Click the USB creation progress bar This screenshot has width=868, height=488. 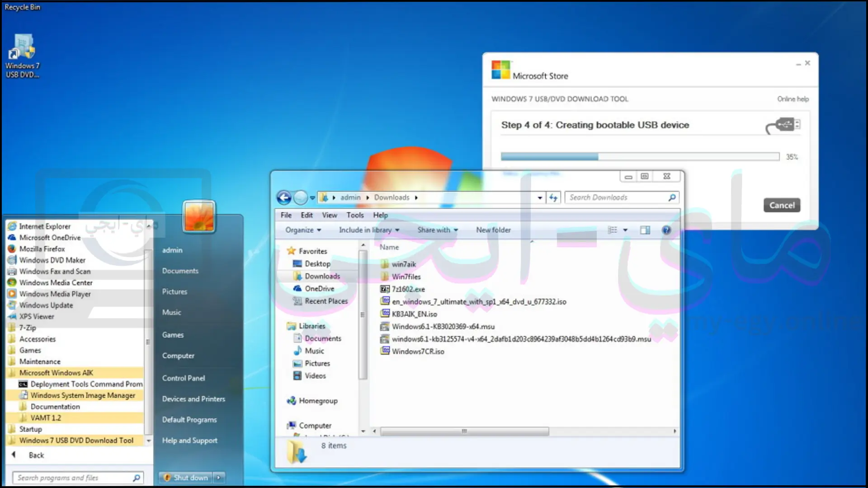[x=640, y=157]
